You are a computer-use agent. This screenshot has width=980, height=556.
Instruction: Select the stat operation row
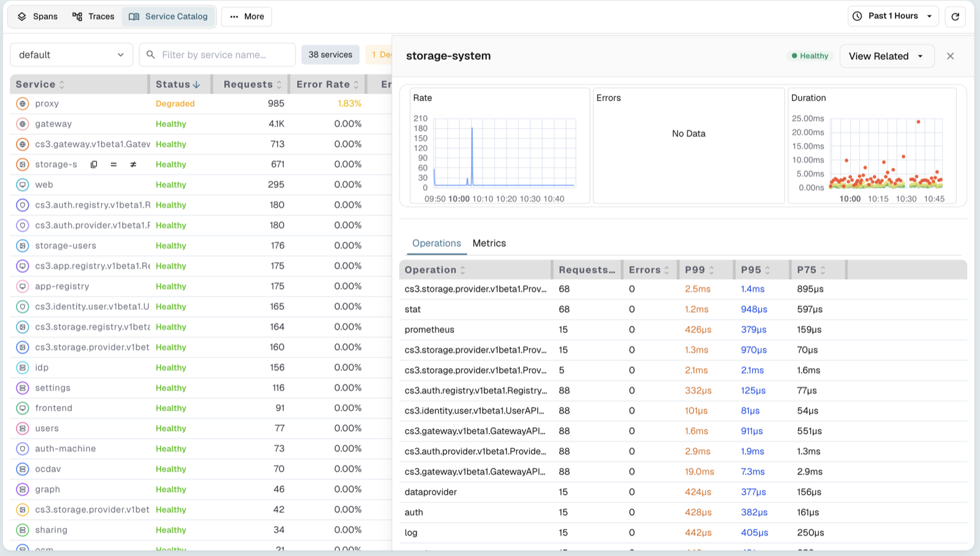pos(683,309)
